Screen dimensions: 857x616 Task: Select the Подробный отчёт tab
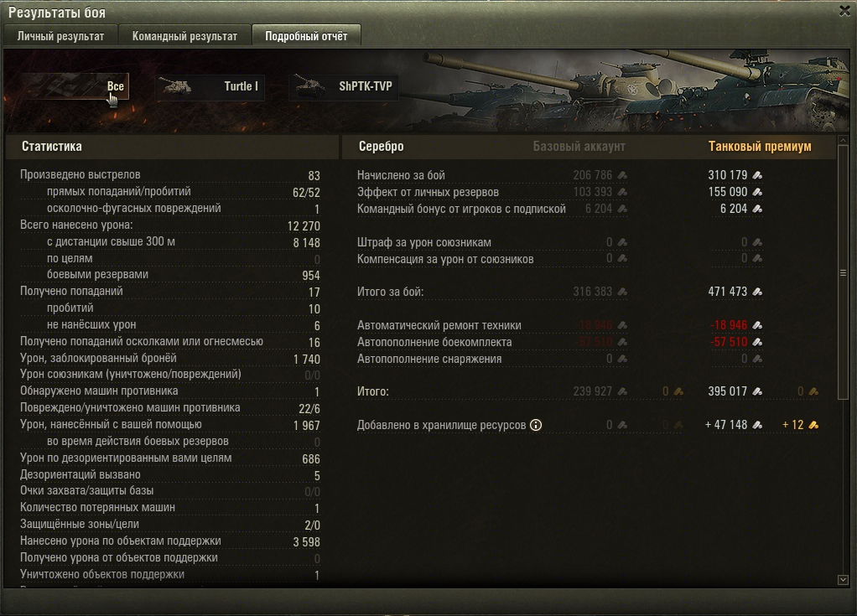[306, 36]
